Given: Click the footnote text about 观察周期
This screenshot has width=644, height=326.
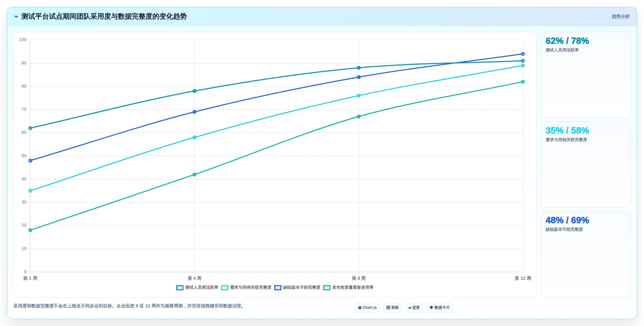Looking at the screenshot, I should pyautogui.click(x=129, y=306).
